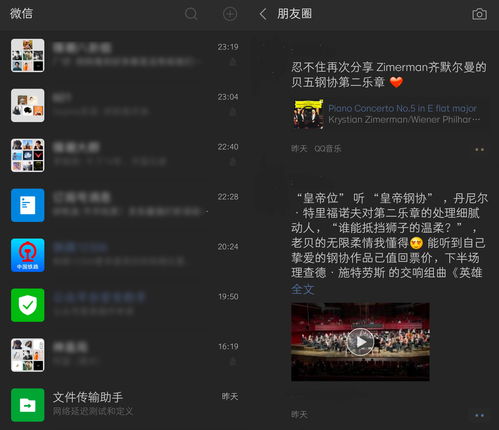Open the camera icon in Moments header
The height and width of the screenshot is (430, 499).
pyautogui.click(x=479, y=14)
